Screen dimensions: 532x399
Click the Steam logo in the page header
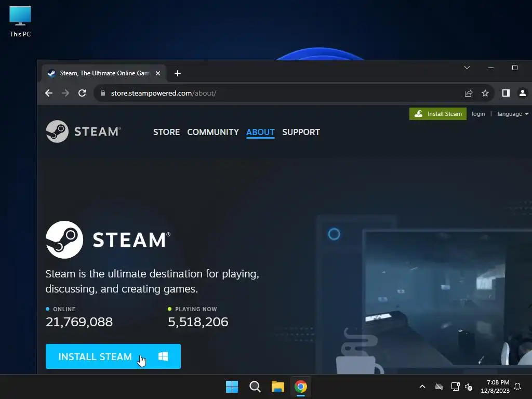tap(83, 131)
